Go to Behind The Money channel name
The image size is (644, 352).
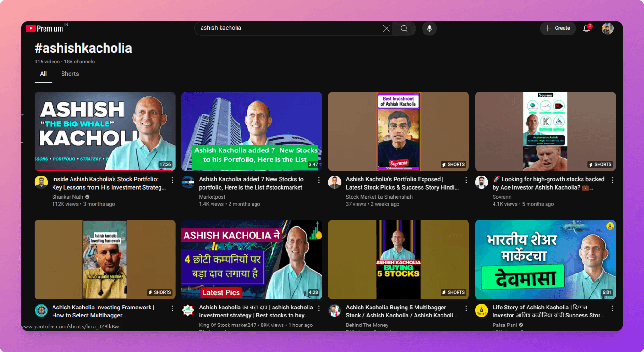(x=367, y=325)
